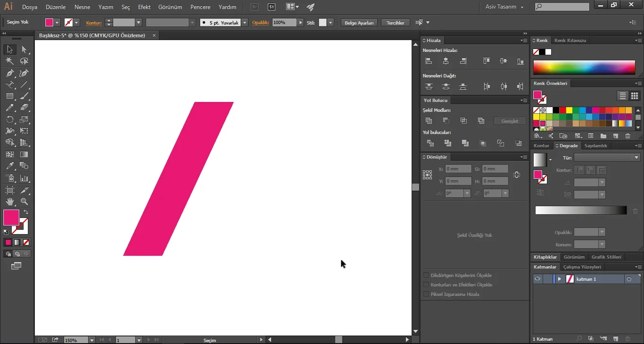Image resolution: width=644 pixels, height=344 pixels.
Task: Toggle constrain width and height proportions link
Action: click(517, 175)
